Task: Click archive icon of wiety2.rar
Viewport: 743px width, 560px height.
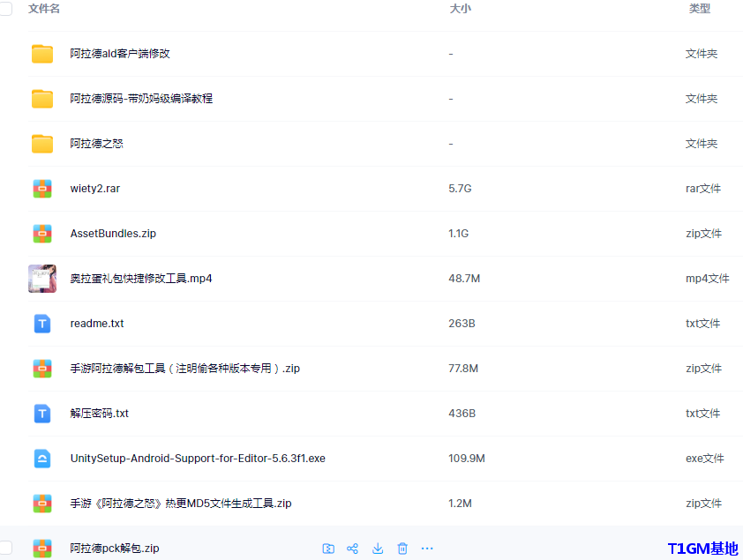Action: tap(42, 189)
